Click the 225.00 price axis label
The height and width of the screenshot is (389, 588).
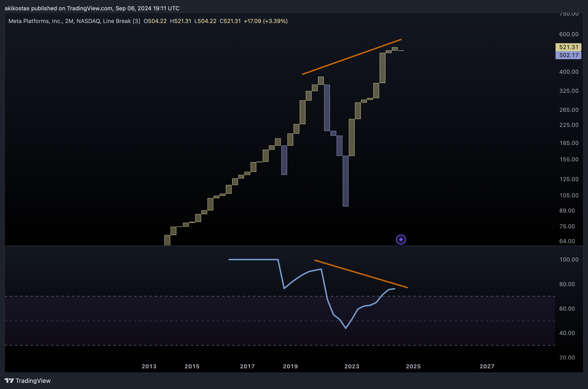pos(569,125)
